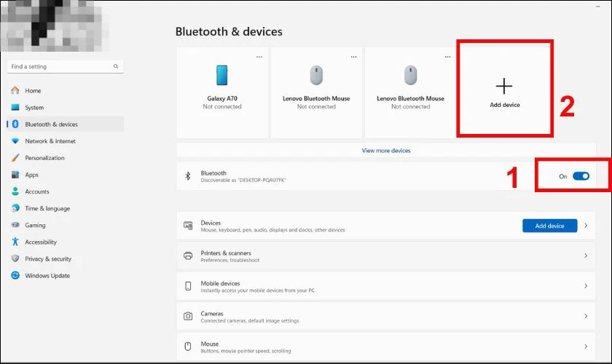
Task: Click the Home icon in sidebar
Action: (15, 90)
